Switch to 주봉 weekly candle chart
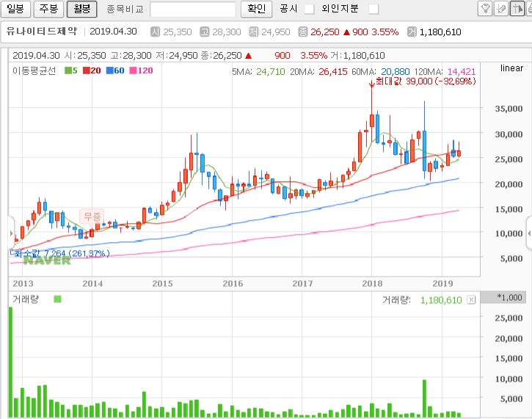The width and height of the screenshot is (532, 419). coord(48,9)
